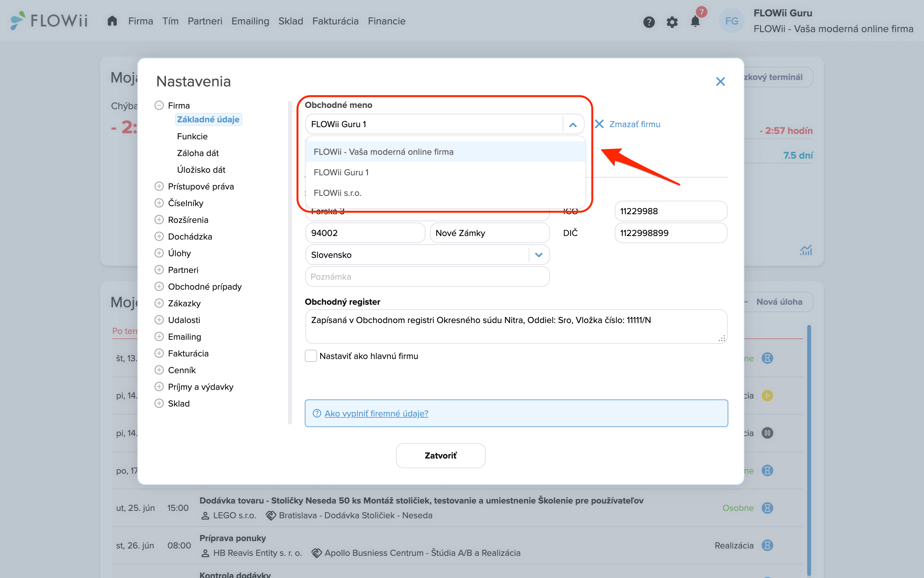Expand the Cenník tree node
The height and width of the screenshot is (578, 924).
tap(159, 370)
